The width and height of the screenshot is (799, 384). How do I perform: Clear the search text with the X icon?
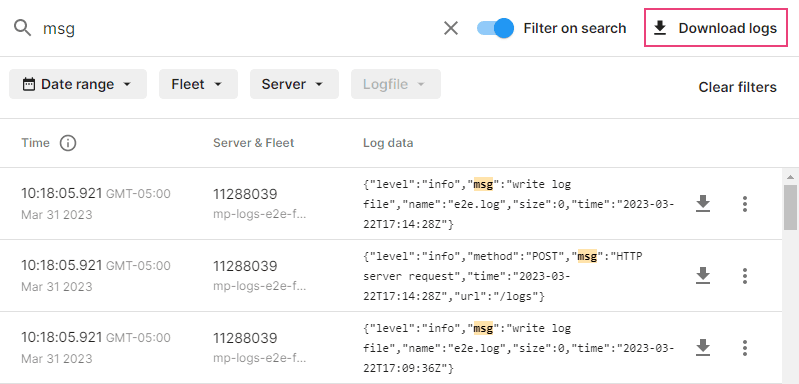451,28
